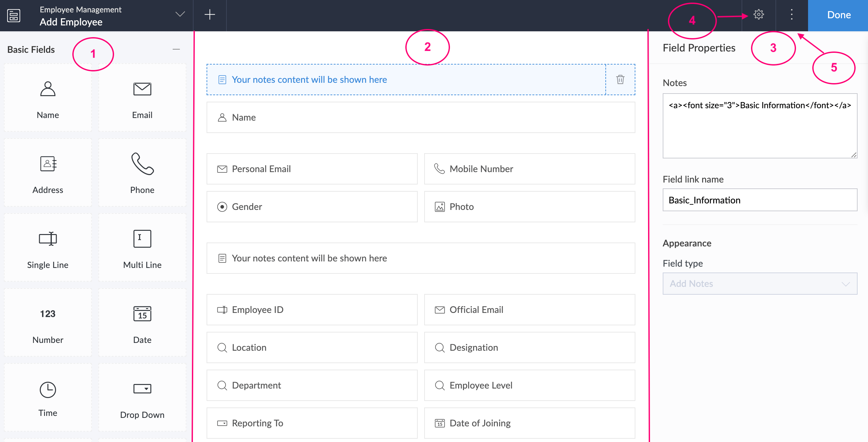Select the Address field type icon
The width and height of the screenshot is (868, 442).
click(48, 164)
